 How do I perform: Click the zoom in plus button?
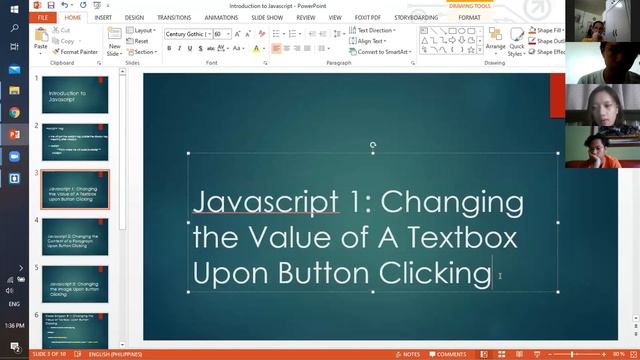(x=603, y=354)
